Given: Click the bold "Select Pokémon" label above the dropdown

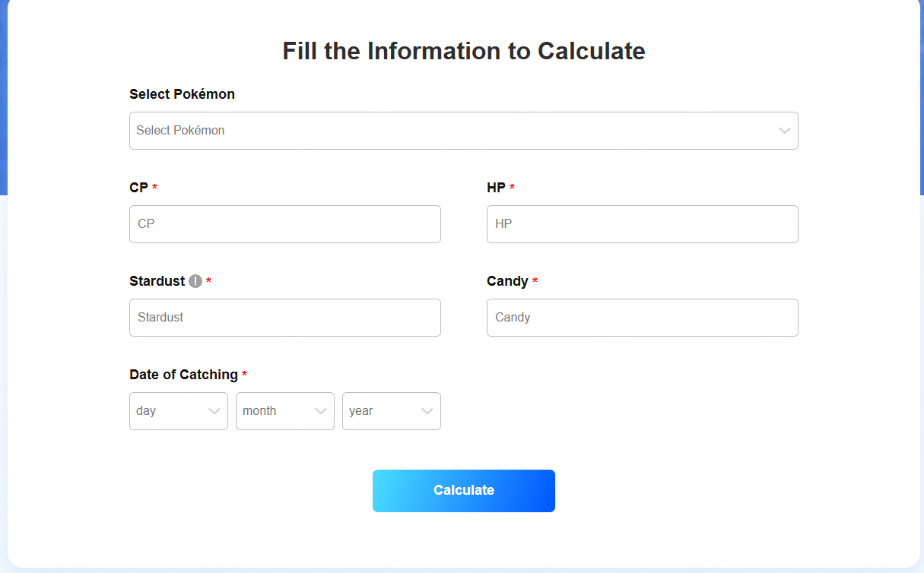Looking at the screenshot, I should (182, 94).
